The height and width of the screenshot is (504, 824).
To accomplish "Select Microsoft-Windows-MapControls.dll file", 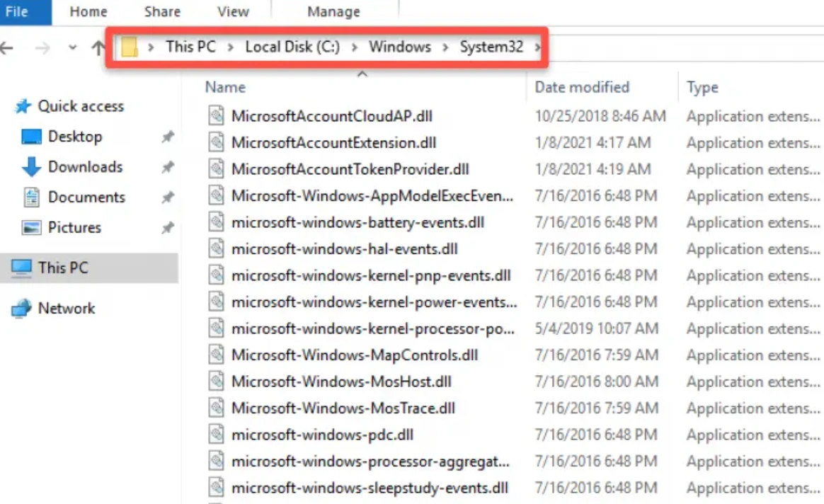I will tap(354, 355).
